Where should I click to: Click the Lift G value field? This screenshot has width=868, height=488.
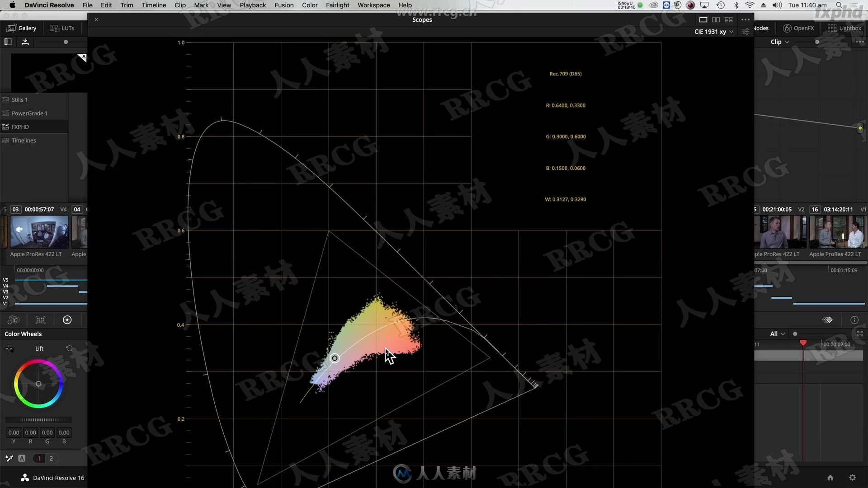(47, 432)
